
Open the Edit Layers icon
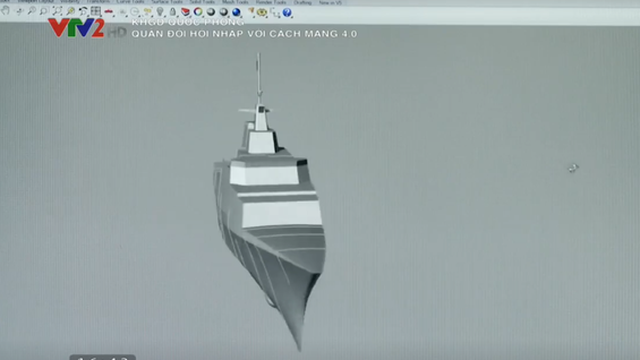click(x=185, y=12)
